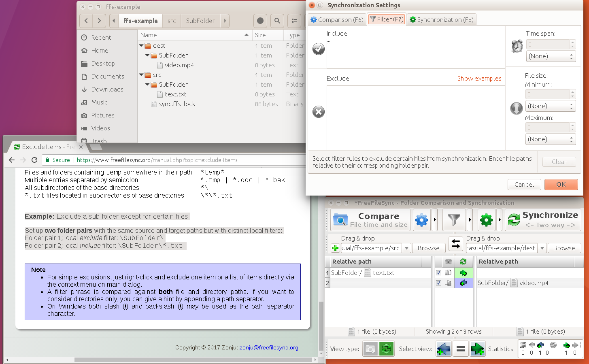Open comparison settings blue gear icon
Image resolution: width=589 pixels, height=364 pixels.
pos(421,220)
